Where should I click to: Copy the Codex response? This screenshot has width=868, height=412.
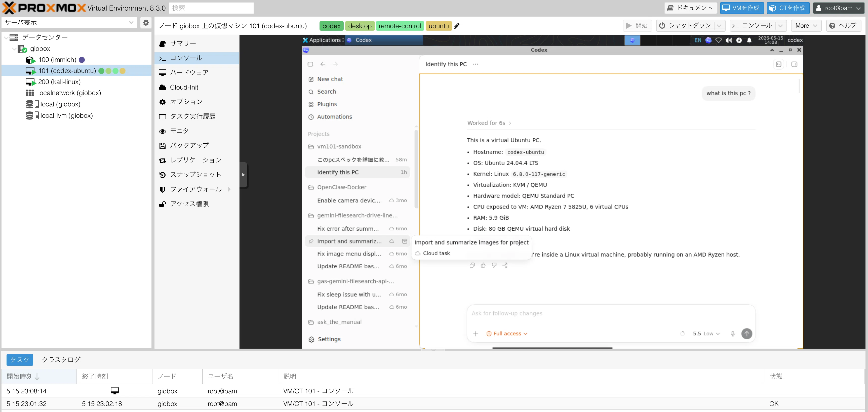click(x=472, y=265)
